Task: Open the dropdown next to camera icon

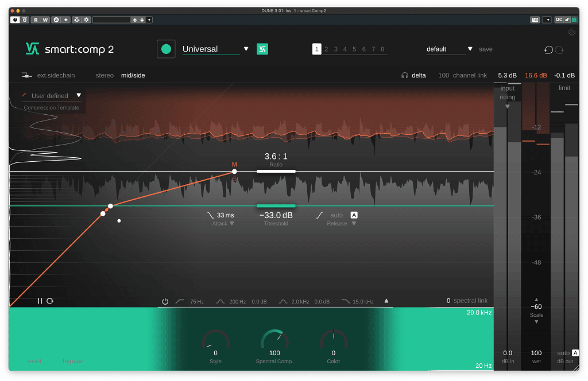Action: 547,20
